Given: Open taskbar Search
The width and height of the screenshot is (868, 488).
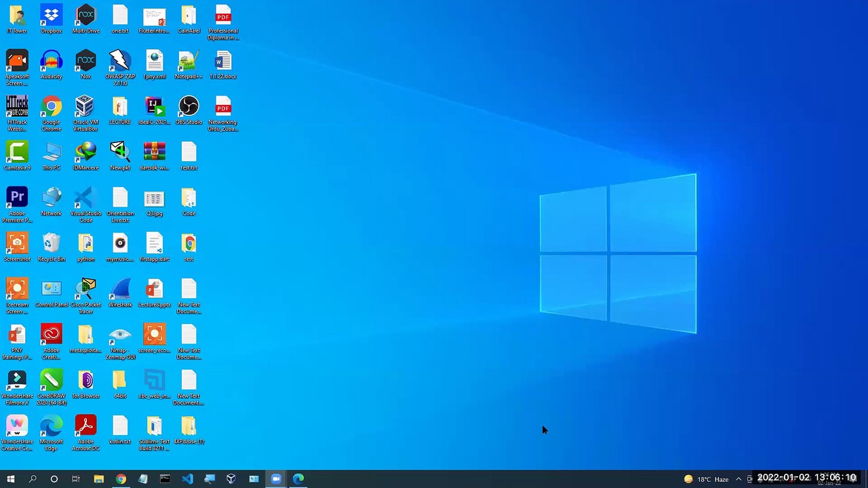Looking at the screenshot, I should 33,479.
